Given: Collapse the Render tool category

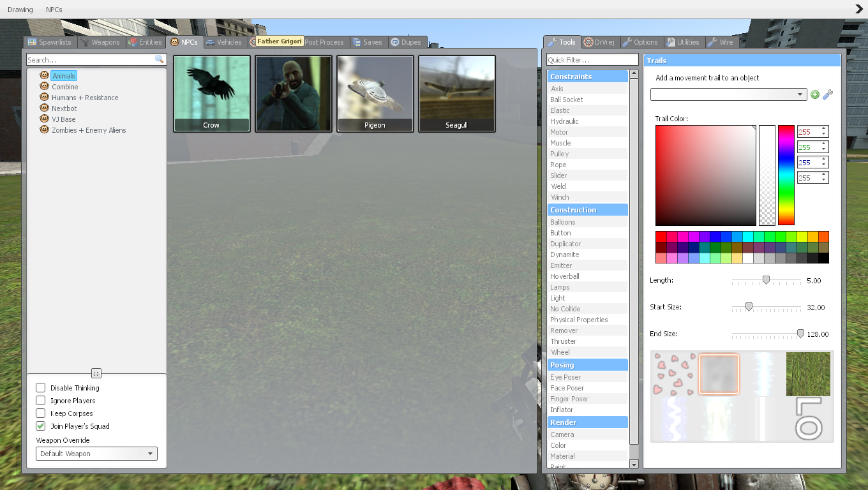Looking at the screenshot, I should [587, 422].
